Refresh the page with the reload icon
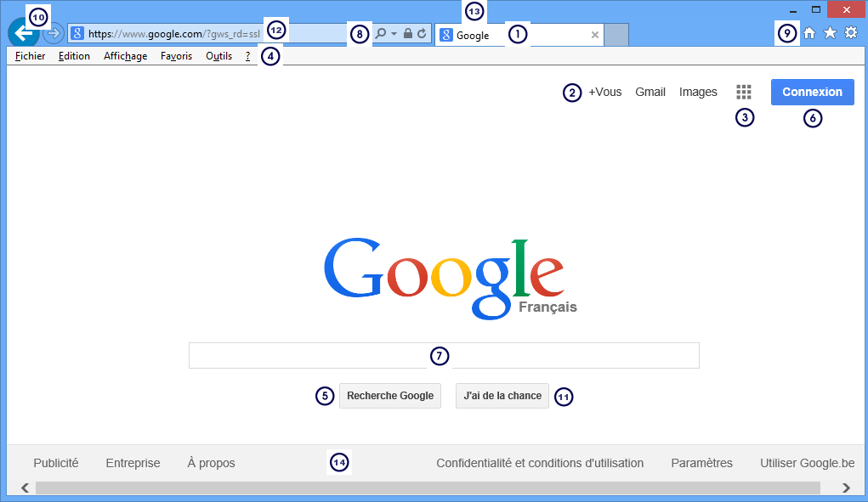The image size is (868, 502). pos(422,34)
